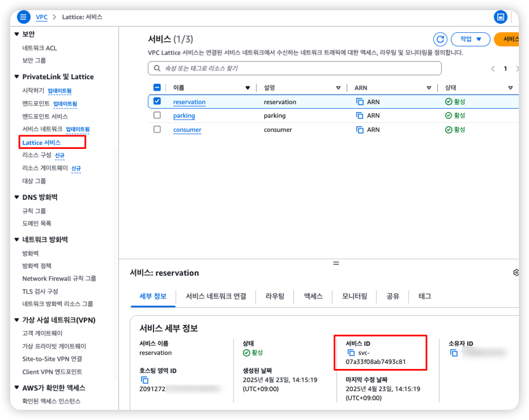Image resolution: width=529 pixels, height=420 pixels.
Task: Collapse PrivateLink 및 Lattice section
Action: [x=16, y=77]
